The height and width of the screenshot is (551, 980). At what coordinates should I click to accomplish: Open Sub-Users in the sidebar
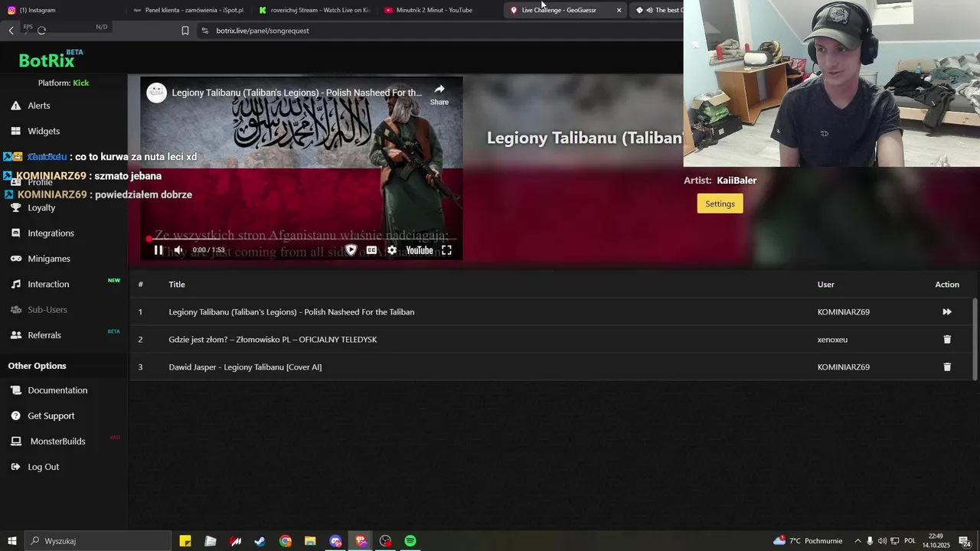[47, 309]
